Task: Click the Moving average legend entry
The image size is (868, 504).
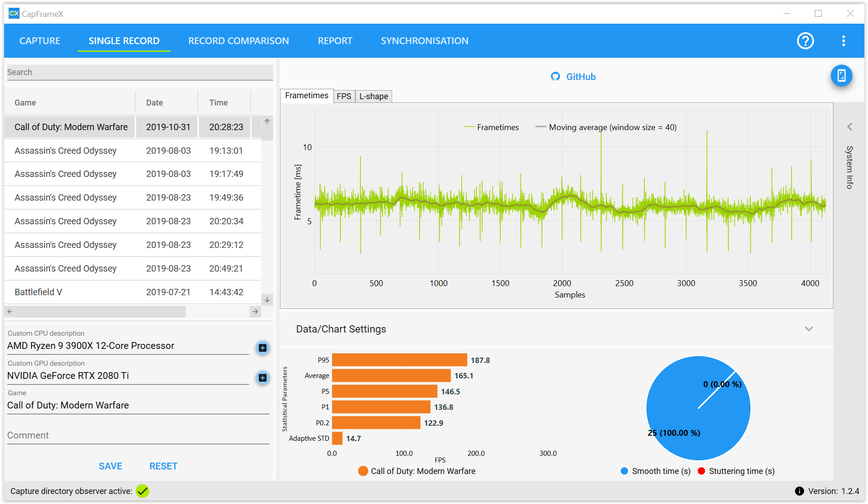Action: click(x=606, y=127)
